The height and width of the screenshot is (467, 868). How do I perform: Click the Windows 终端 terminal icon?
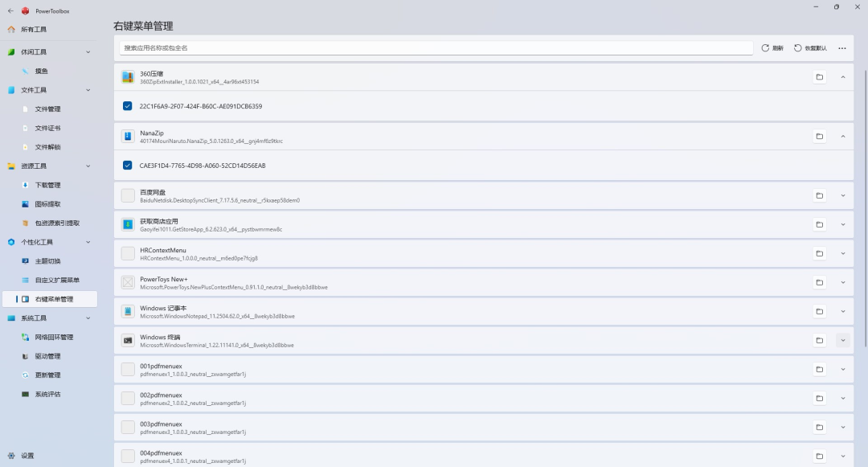pos(128,340)
